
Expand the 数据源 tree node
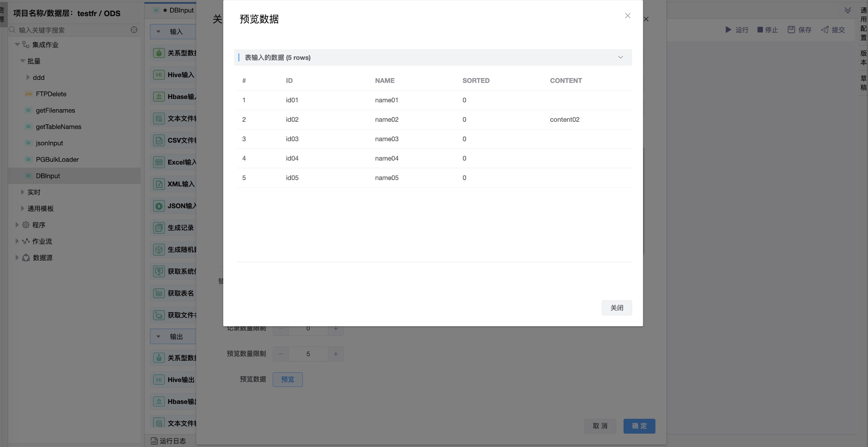(17, 257)
